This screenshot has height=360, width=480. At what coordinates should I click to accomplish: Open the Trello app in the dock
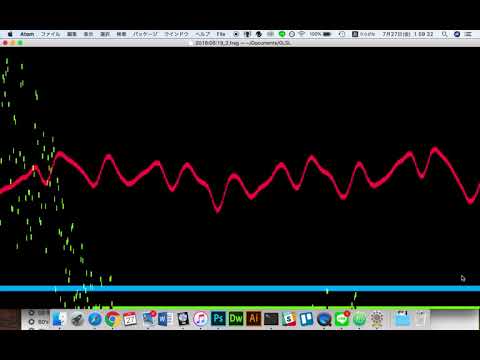click(x=306, y=319)
